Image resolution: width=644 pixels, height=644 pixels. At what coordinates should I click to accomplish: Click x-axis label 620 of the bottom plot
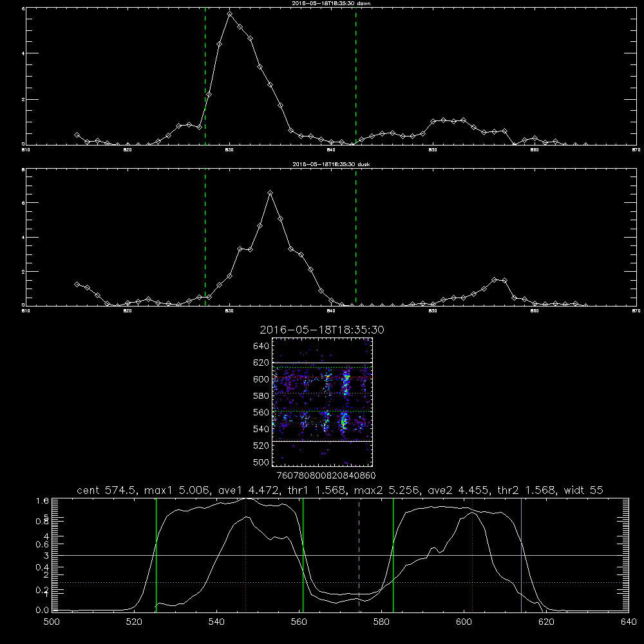(546, 622)
